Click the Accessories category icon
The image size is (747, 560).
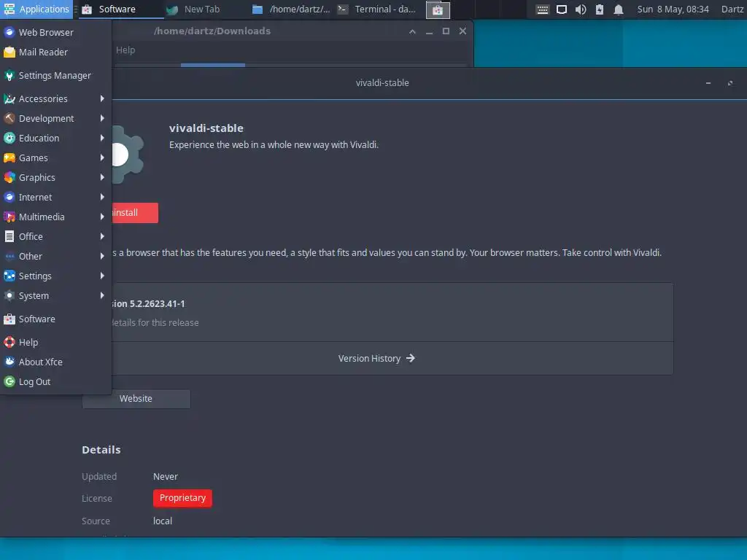pos(9,98)
